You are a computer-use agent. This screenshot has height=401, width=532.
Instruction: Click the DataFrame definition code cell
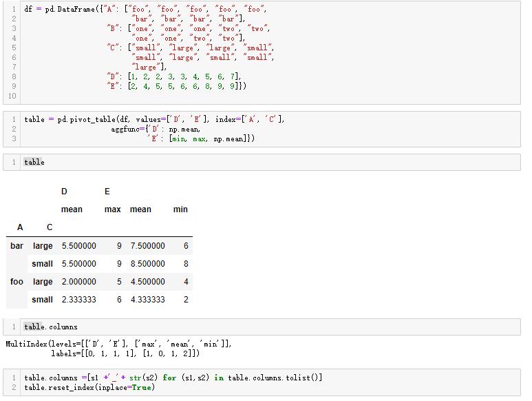point(262,52)
